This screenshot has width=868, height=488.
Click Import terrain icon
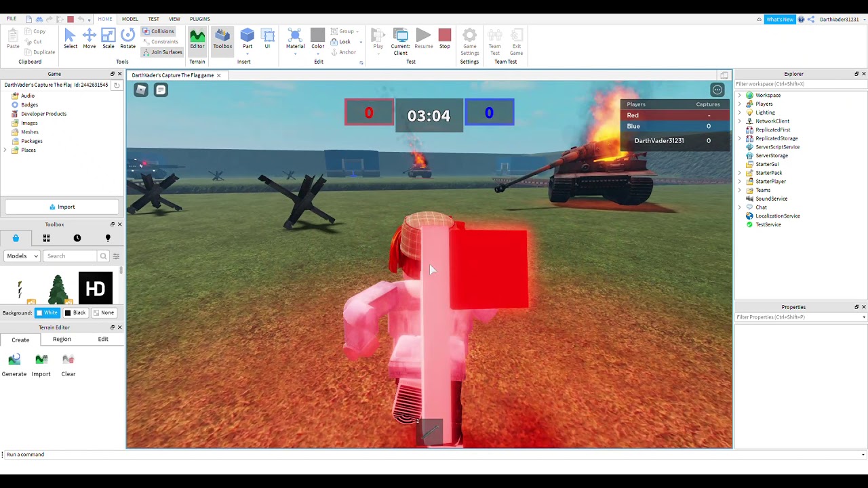tap(41, 365)
